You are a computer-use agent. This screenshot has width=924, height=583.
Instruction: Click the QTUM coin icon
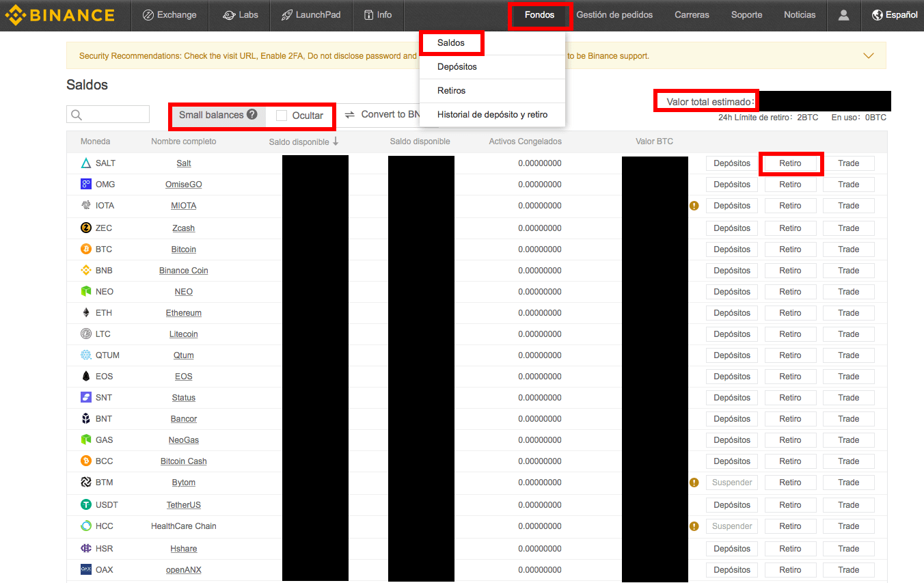click(x=86, y=355)
